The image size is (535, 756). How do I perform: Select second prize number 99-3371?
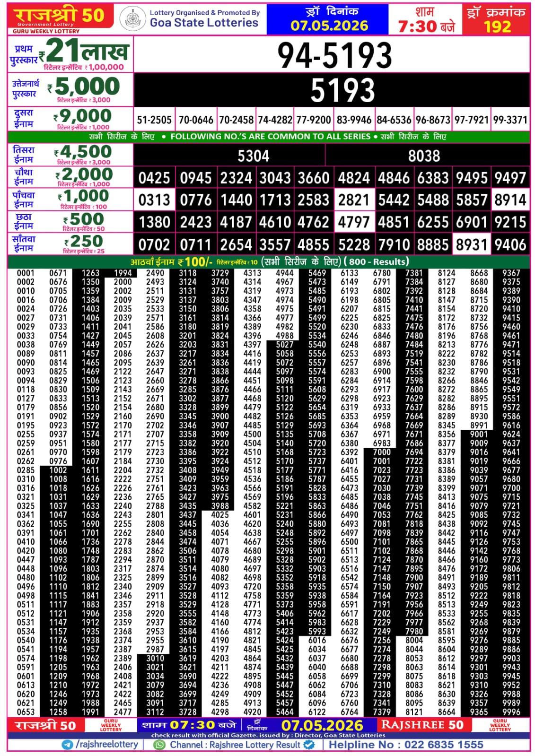click(510, 120)
